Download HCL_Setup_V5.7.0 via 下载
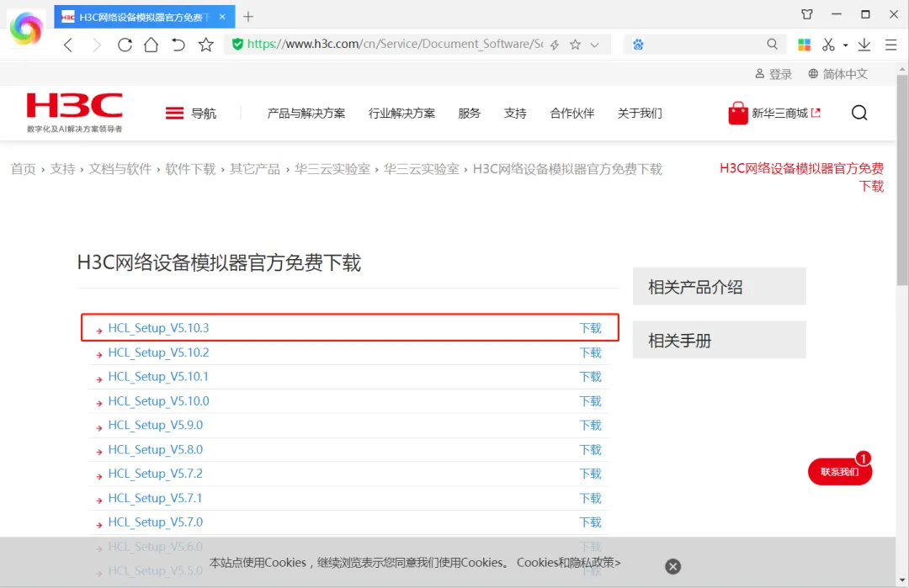This screenshot has width=909, height=588. (x=590, y=522)
